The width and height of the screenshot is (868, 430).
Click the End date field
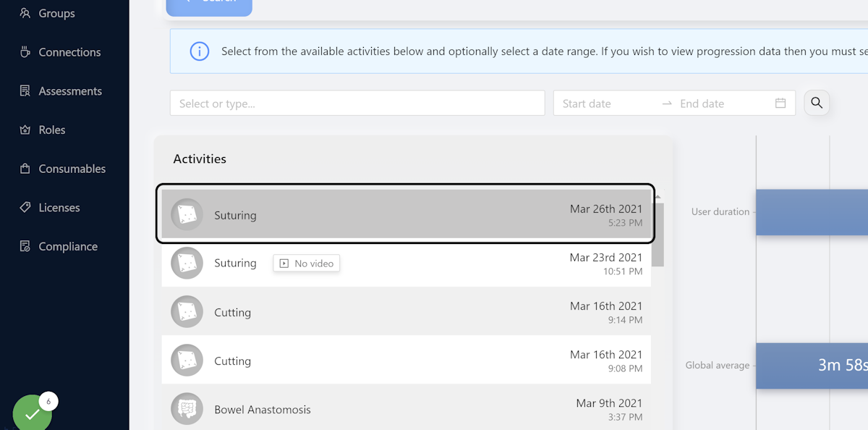click(x=722, y=104)
